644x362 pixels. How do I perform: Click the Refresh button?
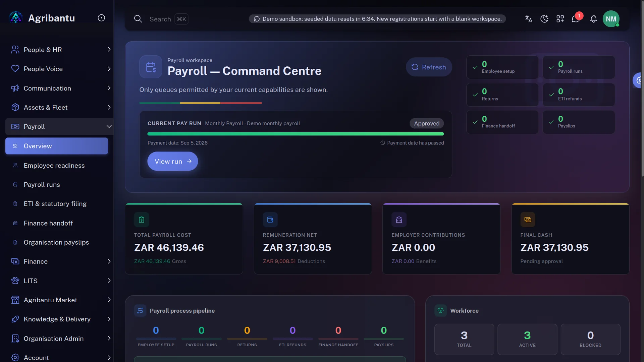pos(429,67)
